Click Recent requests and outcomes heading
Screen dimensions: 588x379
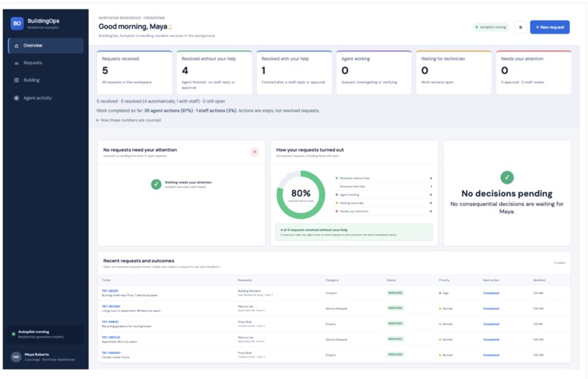139,261
